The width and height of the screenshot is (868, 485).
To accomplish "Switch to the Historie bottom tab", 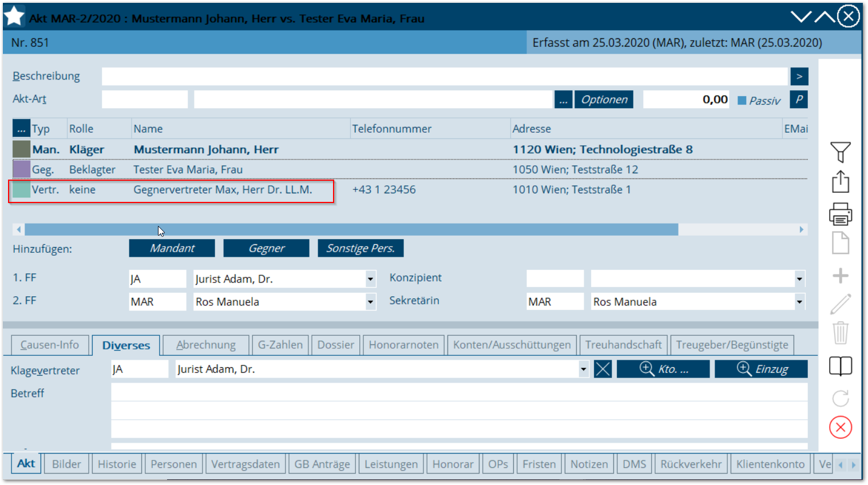I will [x=117, y=464].
